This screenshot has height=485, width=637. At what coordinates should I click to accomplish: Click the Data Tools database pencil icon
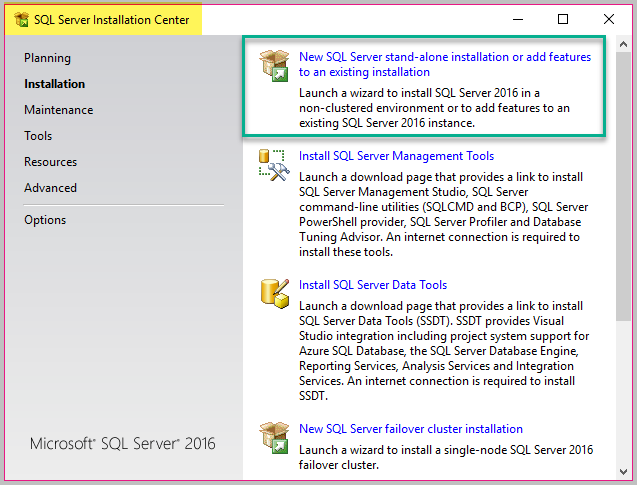pos(275,294)
